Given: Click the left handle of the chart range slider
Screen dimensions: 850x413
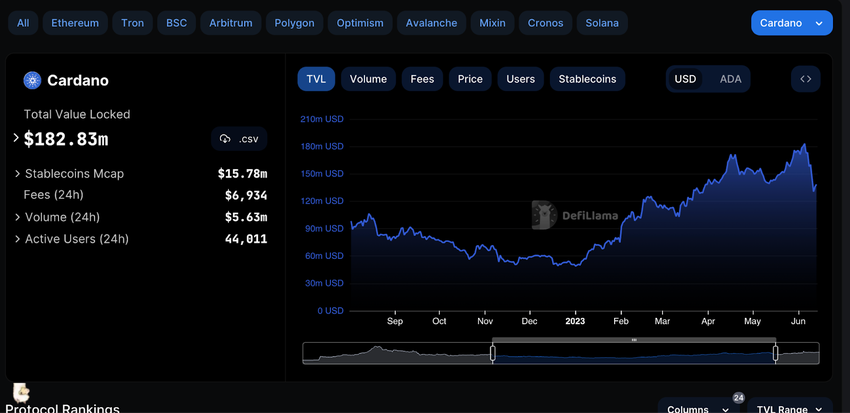Looking at the screenshot, I should pos(493,353).
